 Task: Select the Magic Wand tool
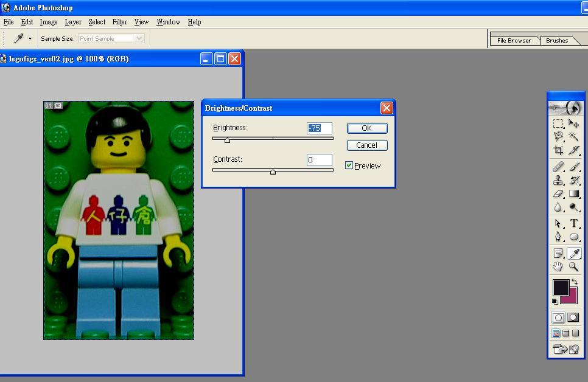573,136
